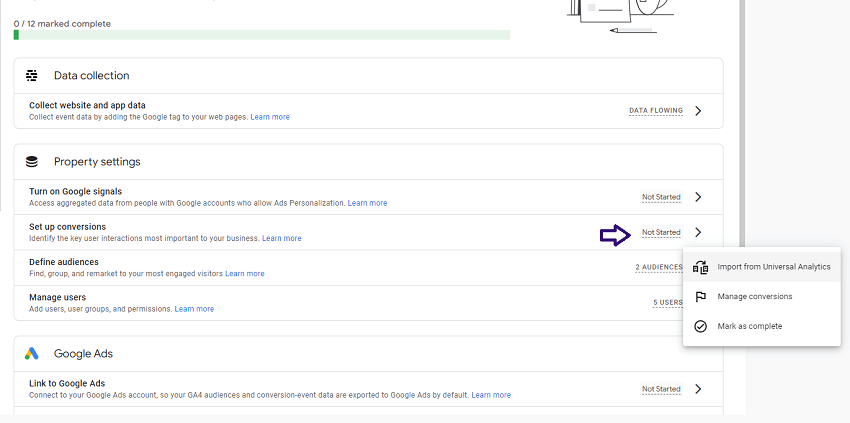
Task: Click the 5 USERS status label
Action: click(x=667, y=303)
